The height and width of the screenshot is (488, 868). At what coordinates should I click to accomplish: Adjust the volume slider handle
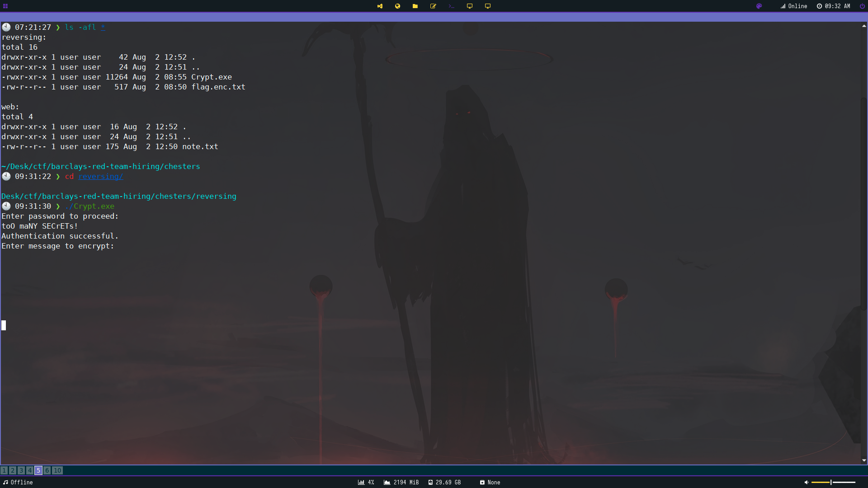[831, 483]
